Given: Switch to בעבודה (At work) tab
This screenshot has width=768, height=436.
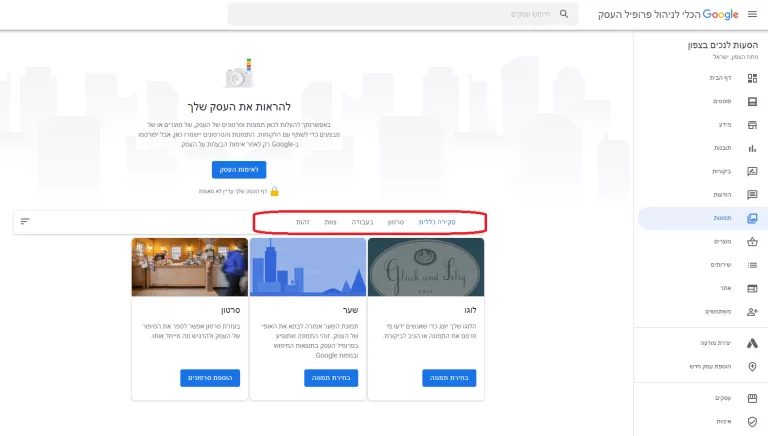Looking at the screenshot, I should [362, 222].
